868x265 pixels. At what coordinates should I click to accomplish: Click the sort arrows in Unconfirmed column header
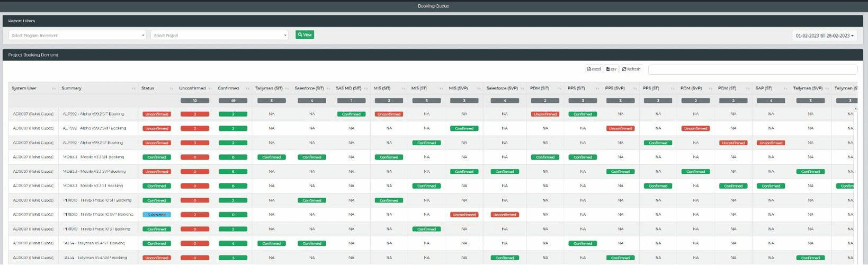click(210, 89)
